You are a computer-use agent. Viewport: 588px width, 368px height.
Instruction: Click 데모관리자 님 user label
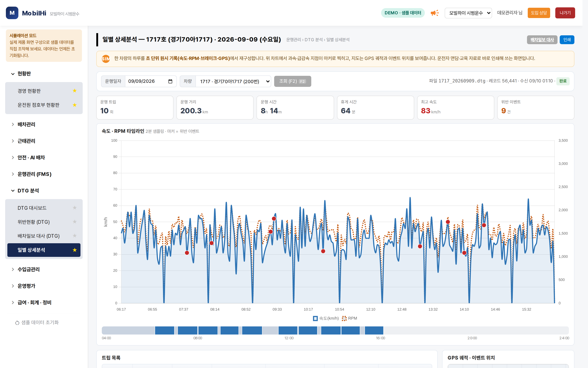coord(510,13)
